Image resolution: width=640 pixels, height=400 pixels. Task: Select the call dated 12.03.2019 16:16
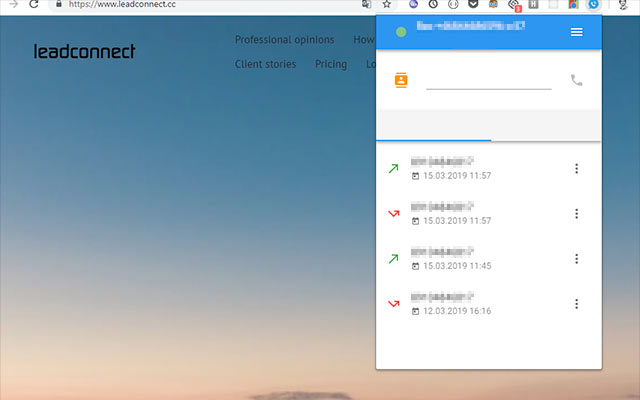pos(489,304)
